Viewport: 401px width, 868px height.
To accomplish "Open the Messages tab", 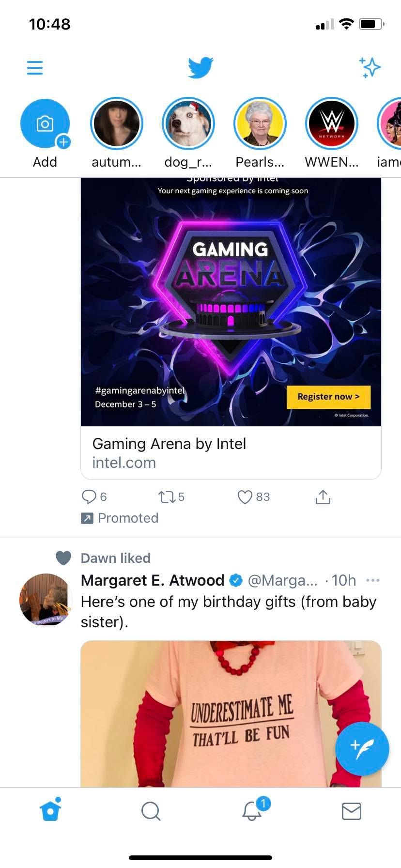I will 351,810.
